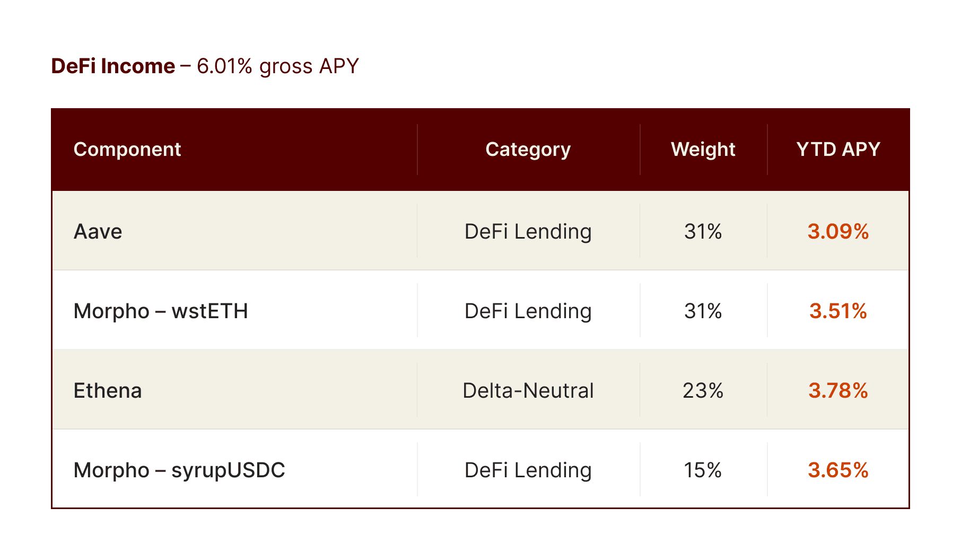Click Aave's 31% weight cell
961x560 pixels.
point(703,232)
